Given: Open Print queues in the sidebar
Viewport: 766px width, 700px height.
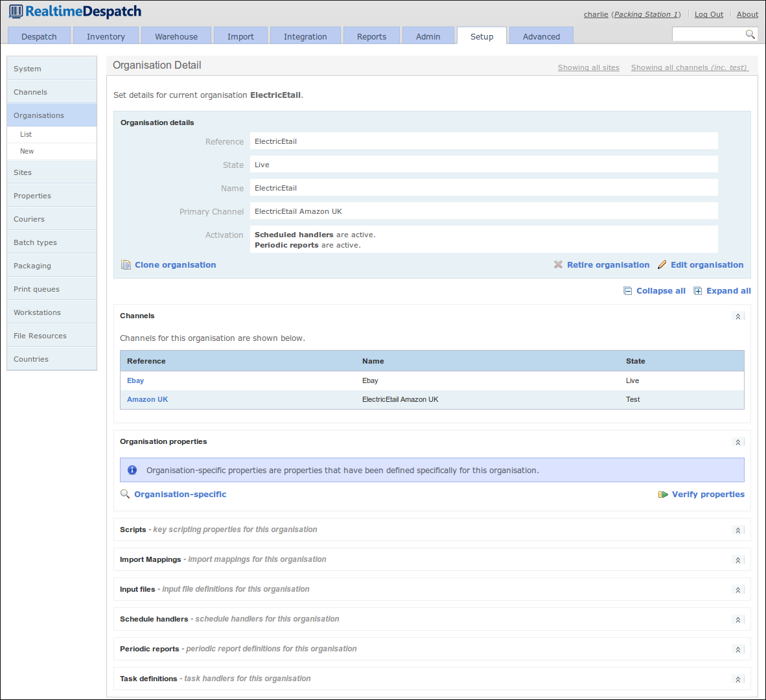Looking at the screenshot, I should tap(52, 289).
